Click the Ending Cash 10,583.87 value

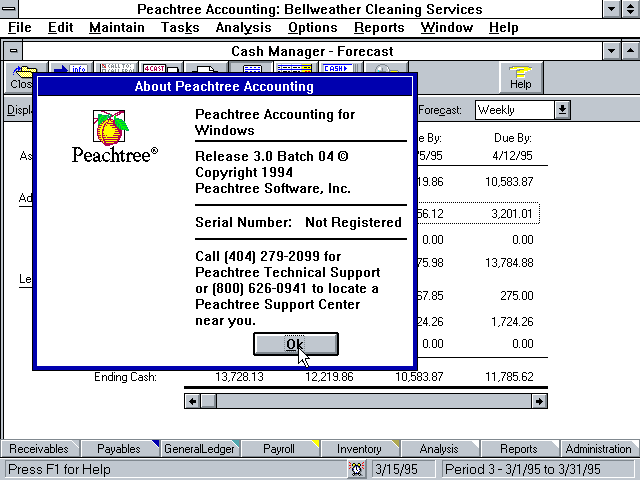tap(419, 377)
